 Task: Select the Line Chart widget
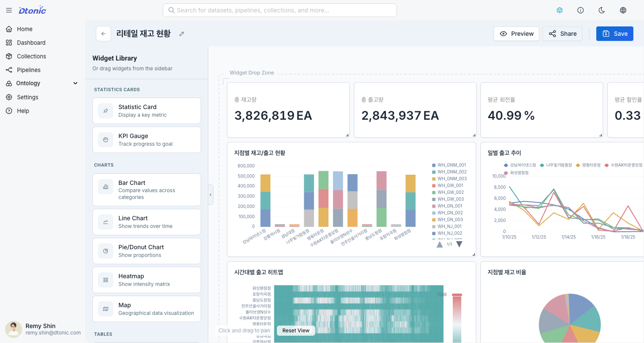pyautogui.click(x=147, y=222)
